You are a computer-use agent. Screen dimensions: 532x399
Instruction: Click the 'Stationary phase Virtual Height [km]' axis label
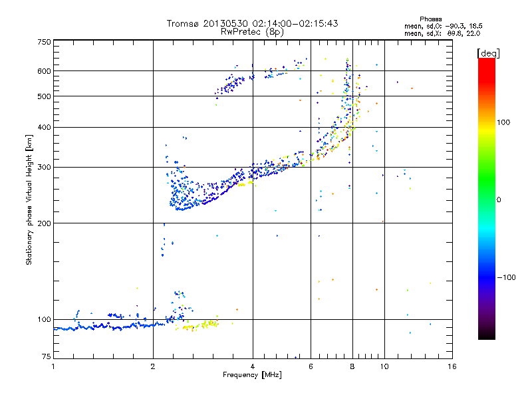click(29, 200)
